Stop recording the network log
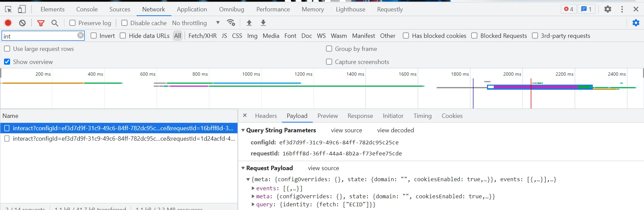Screen dimensions: 644x210 point(8,23)
